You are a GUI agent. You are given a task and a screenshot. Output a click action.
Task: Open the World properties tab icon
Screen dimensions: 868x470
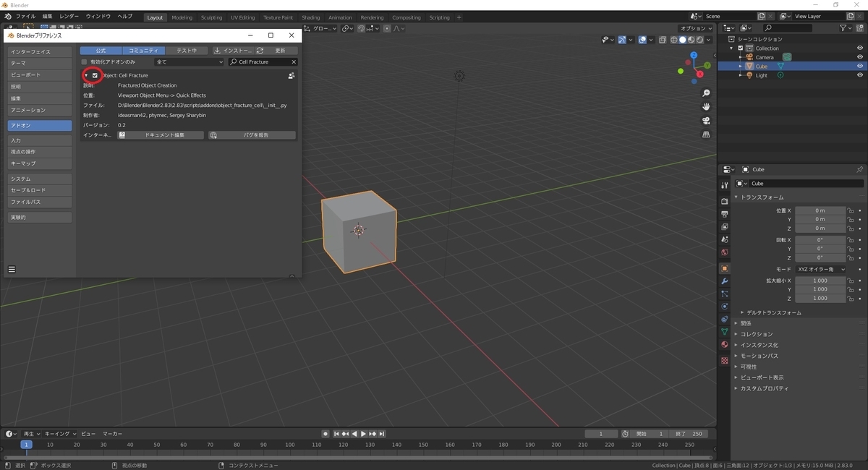click(x=724, y=252)
